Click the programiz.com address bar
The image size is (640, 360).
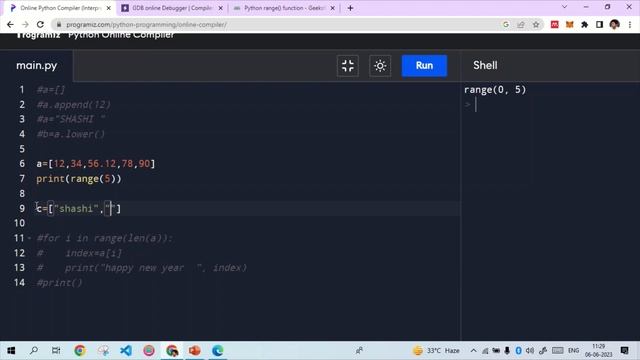point(278,24)
